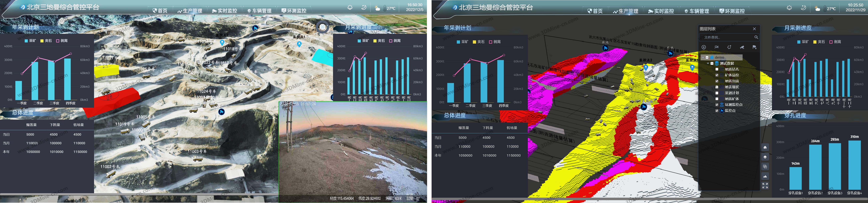Disable the 环测监控点 layer checkbox
Image resolution: width=868 pixels, height=203 pixels.
[x=717, y=105]
